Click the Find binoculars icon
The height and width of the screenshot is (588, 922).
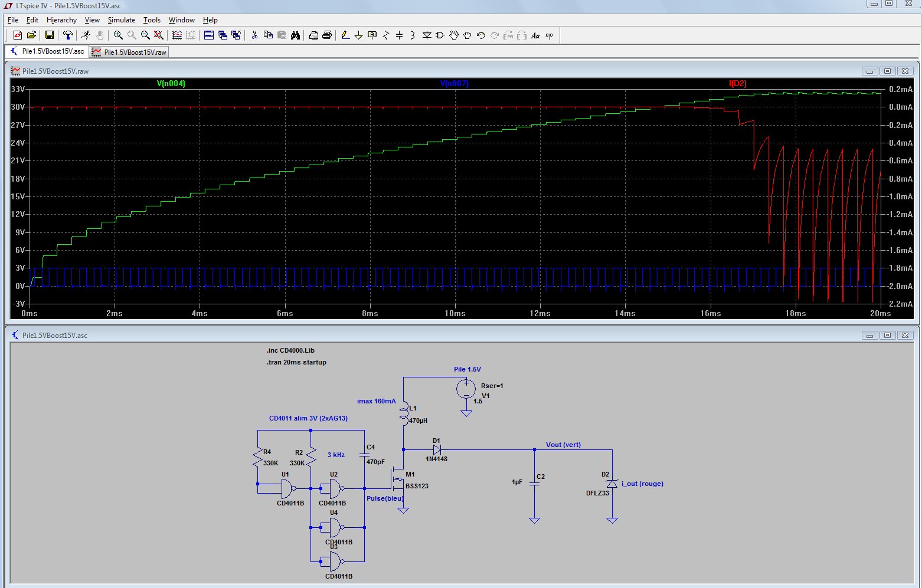tap(295, 35)
